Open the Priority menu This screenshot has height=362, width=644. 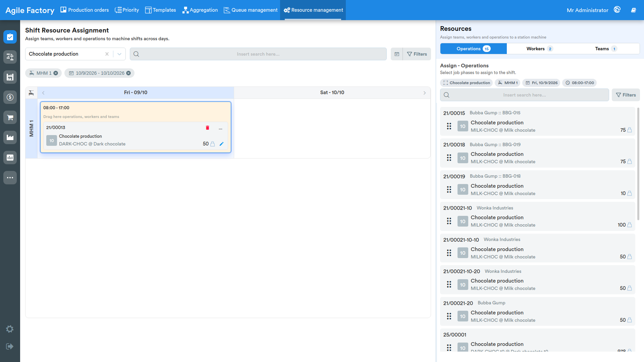(x=127, y=10)
